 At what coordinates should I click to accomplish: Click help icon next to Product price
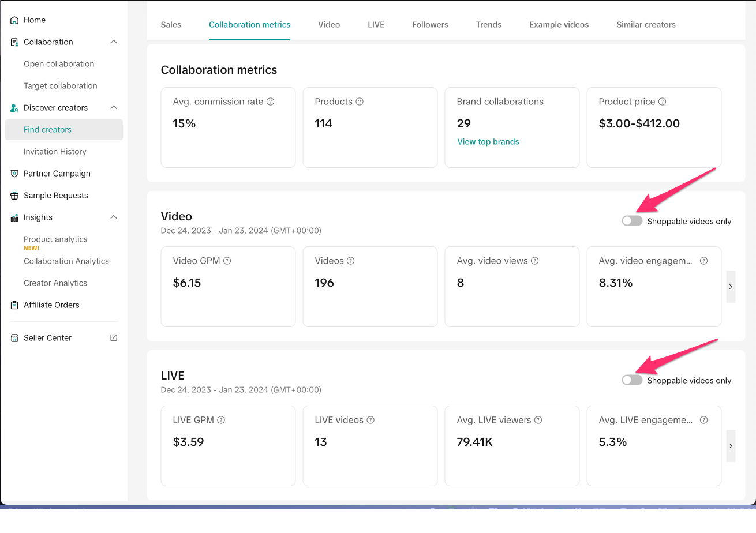tap(663, 102)
